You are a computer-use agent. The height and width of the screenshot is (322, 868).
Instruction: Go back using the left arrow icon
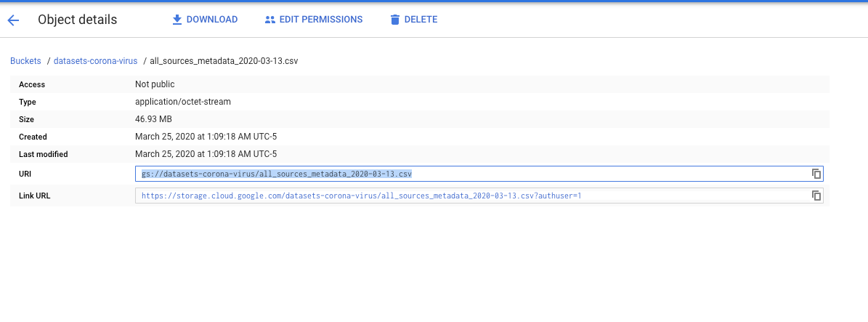coord(13,20)
